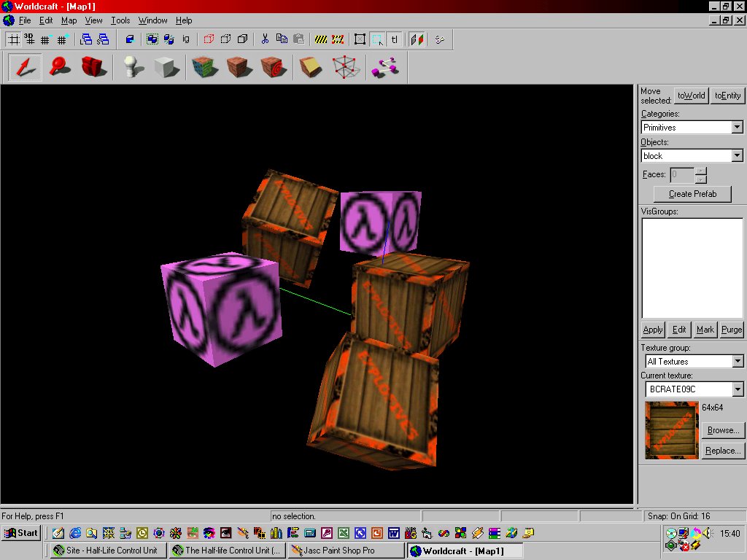Toggle the 3D grid button

coord(29,39)
